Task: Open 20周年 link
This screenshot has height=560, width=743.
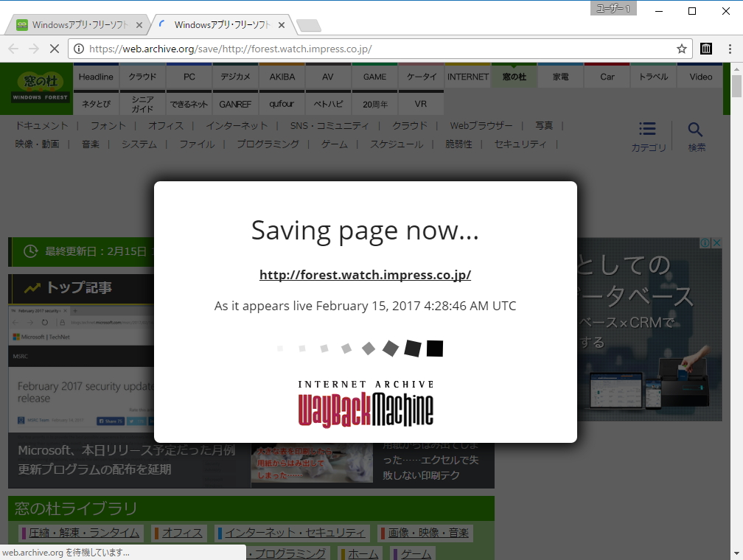Action: [374, 104]
